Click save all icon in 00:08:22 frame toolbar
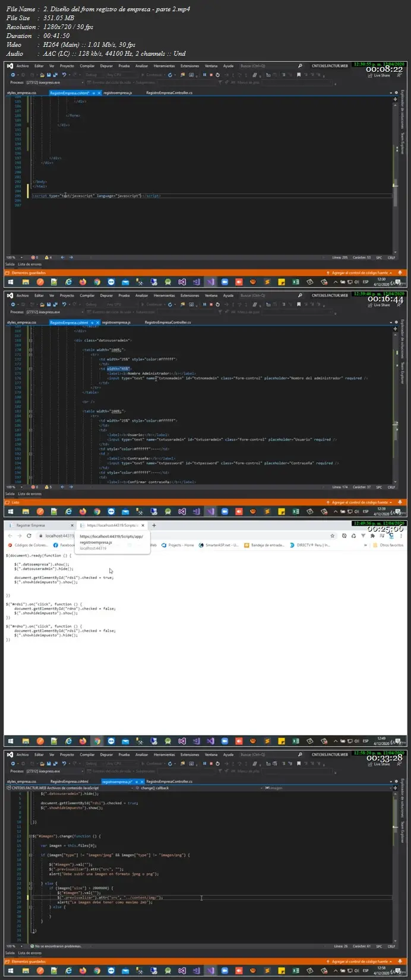Viewport: 411px width, 980px height. [x=55, y=75]
